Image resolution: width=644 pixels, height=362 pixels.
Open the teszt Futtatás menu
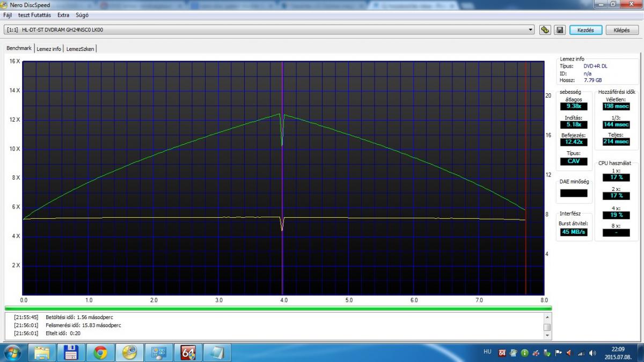(34, 15)
